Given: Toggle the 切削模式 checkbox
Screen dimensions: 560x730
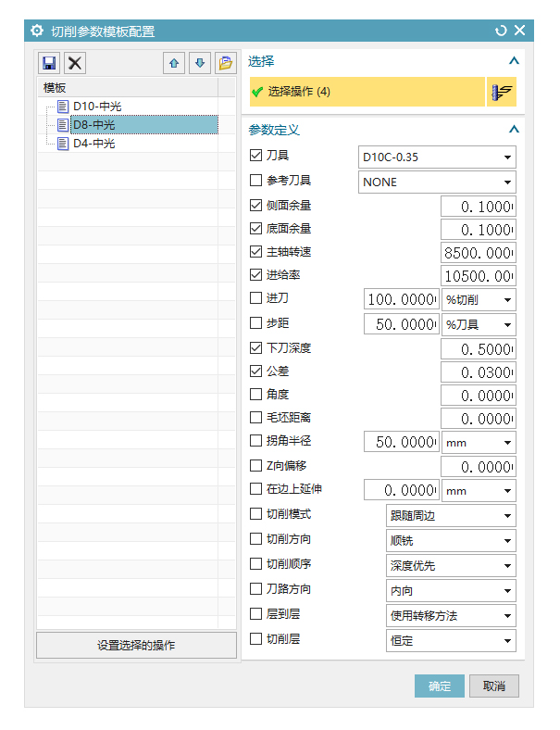Looking at the screenshot, I should (x=256, y=514).
